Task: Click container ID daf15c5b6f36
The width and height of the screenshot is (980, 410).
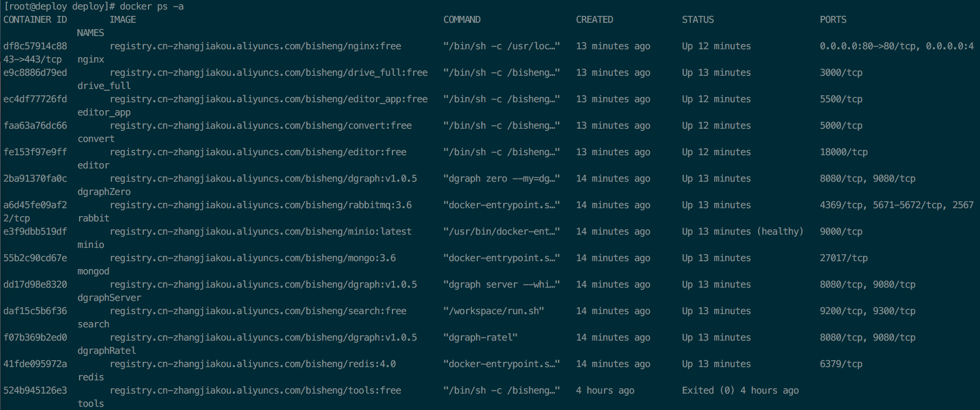Action: pos(35,311)
